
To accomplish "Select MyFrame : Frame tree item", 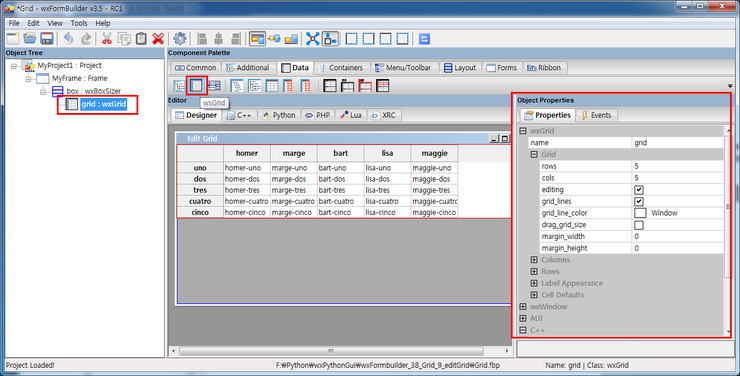I will tap(79, 78).
